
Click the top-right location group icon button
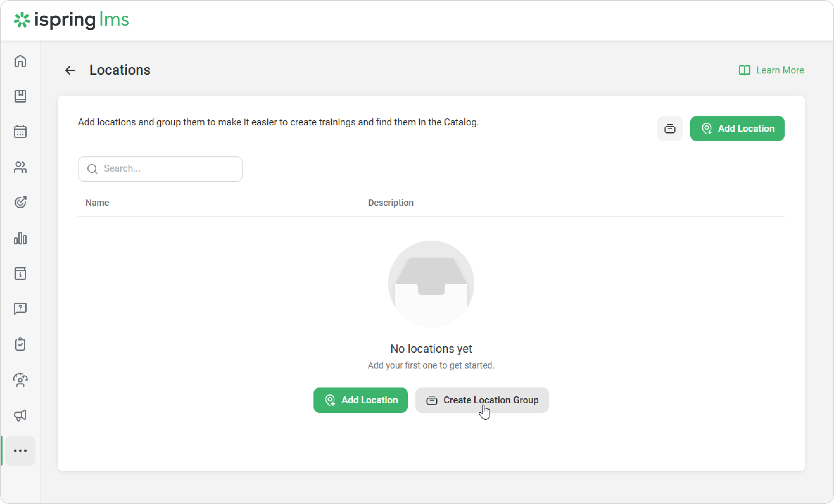tap(669, 129)
